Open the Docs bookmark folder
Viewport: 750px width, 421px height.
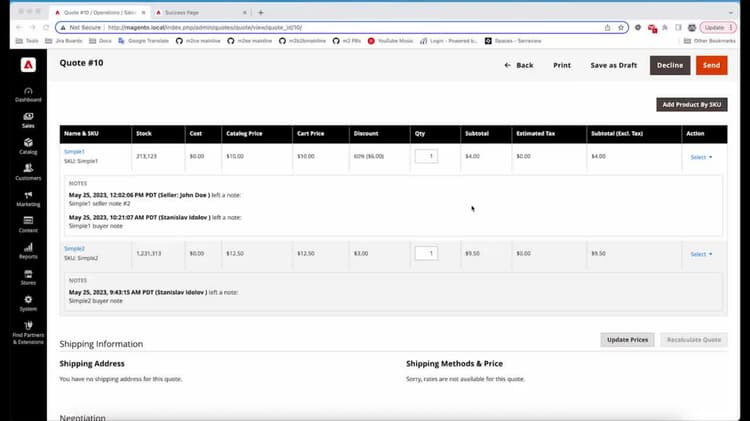[100, 41]
